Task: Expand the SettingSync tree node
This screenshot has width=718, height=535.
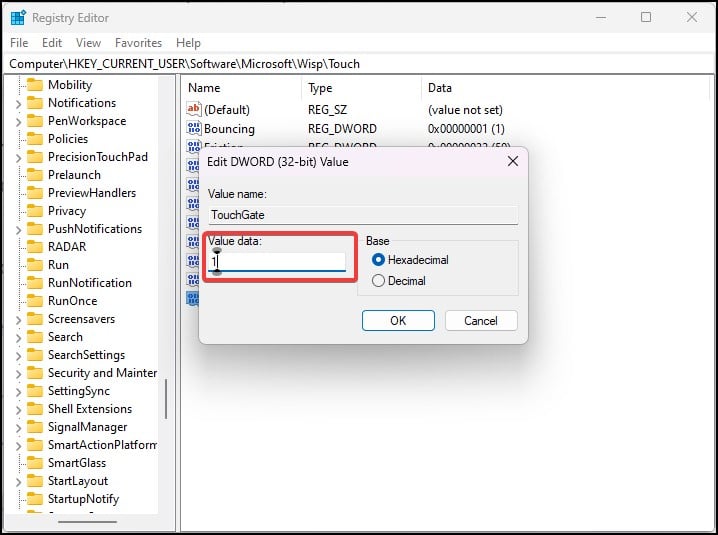Action: coord(18,392)
